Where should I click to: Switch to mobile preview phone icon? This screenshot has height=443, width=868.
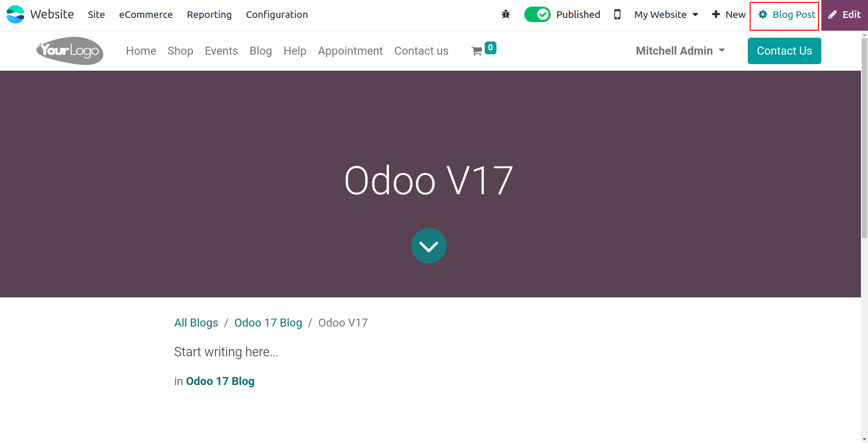617,15
